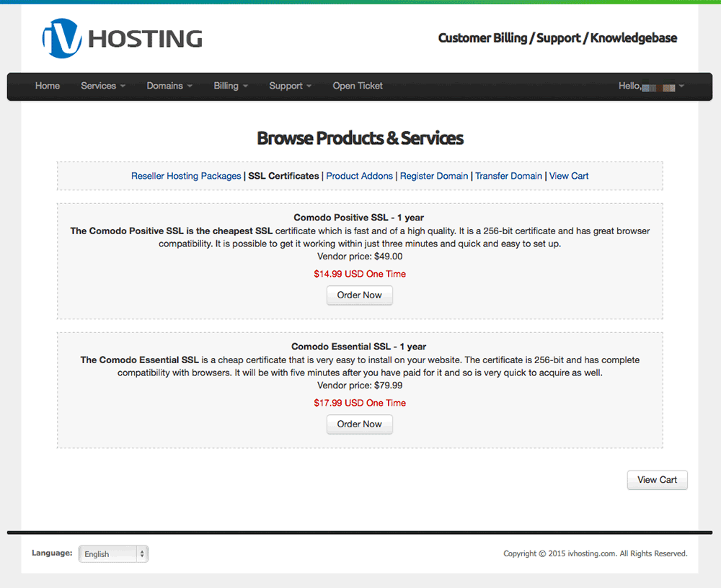This screenshot has width=721, height=588.
Task: Follow the Transfer Domain link
Action: tap(508, 176)
